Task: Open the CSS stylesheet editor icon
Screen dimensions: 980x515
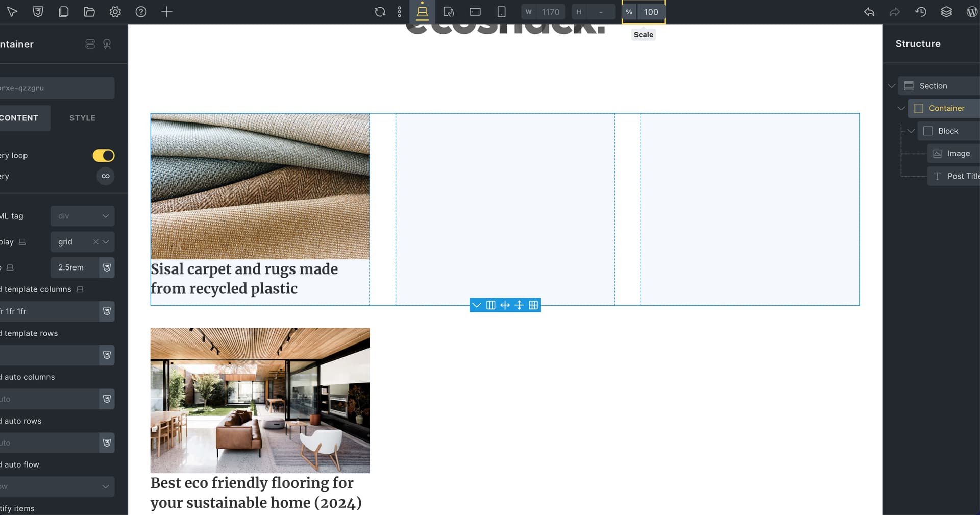Action: 38,12
